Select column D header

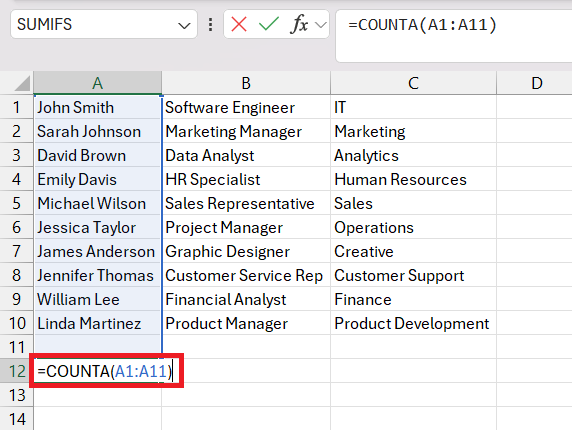pyautogui.click(x=534, y=83)
